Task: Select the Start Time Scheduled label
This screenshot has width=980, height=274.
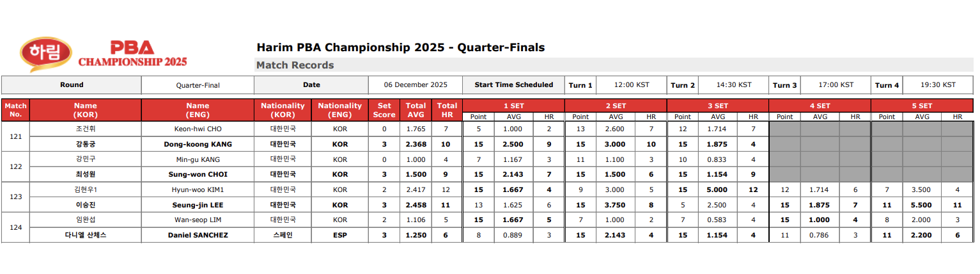Action: 513,85
